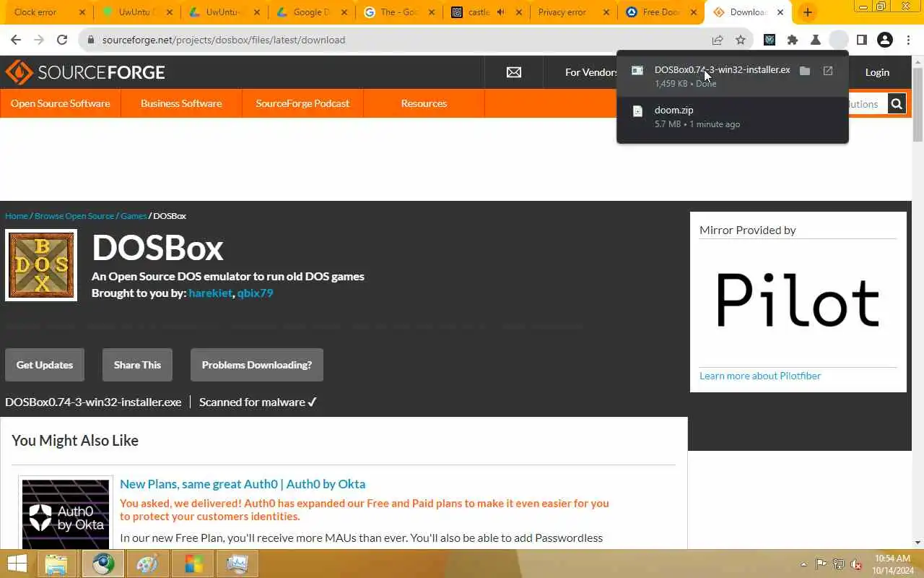
Task: Open DOSBox download in a new tab icon
Action: point(828,71)
